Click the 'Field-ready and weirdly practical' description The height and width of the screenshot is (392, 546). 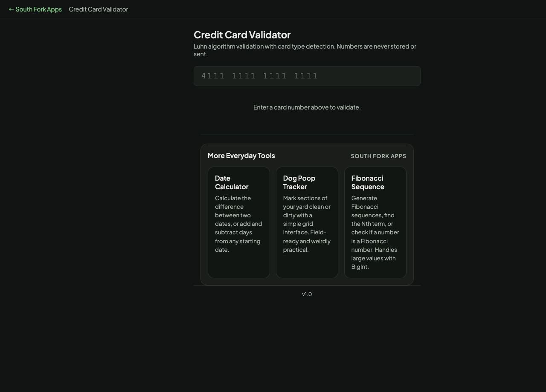pos(307,224)
